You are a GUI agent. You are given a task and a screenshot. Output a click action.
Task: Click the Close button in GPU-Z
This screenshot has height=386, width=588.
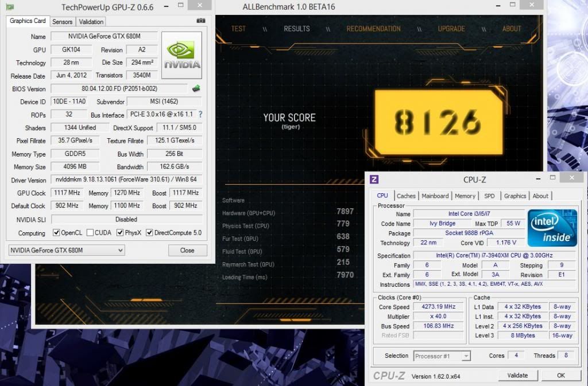point(187,250)
